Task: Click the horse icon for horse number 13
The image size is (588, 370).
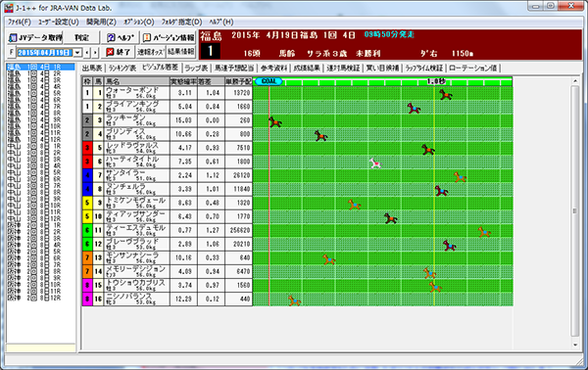Action: [x=329, y=259]
